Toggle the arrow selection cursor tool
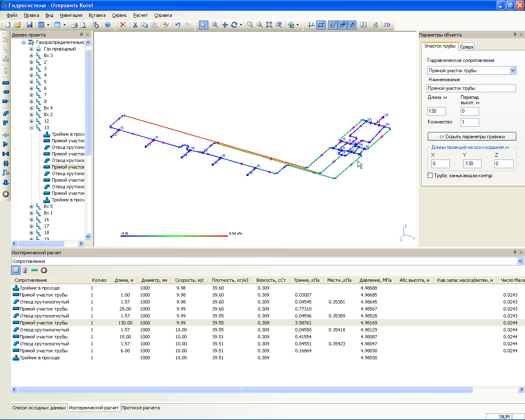The height and width of the screenshot is (420, 525). click(203, 25)
